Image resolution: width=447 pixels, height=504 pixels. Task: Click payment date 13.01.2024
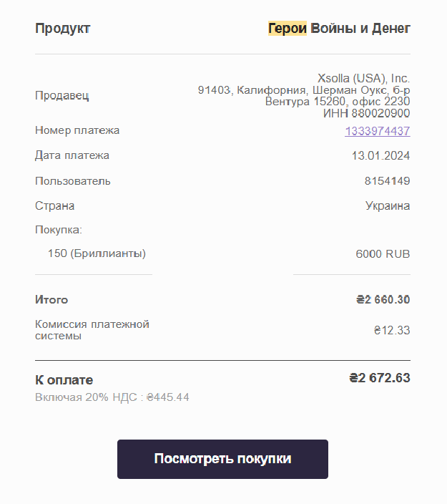[x=381, y=155]
